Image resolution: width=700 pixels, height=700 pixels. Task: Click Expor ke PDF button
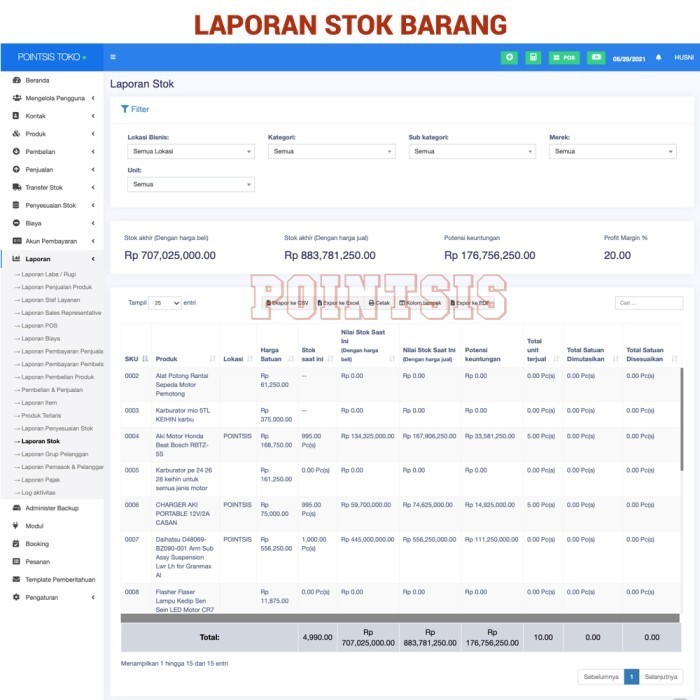(470, 303)
